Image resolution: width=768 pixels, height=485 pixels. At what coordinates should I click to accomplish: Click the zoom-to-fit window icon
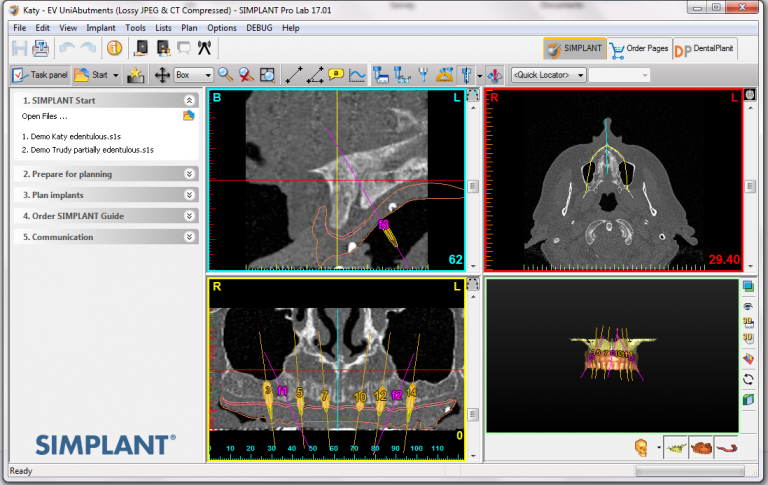[267, 75]
